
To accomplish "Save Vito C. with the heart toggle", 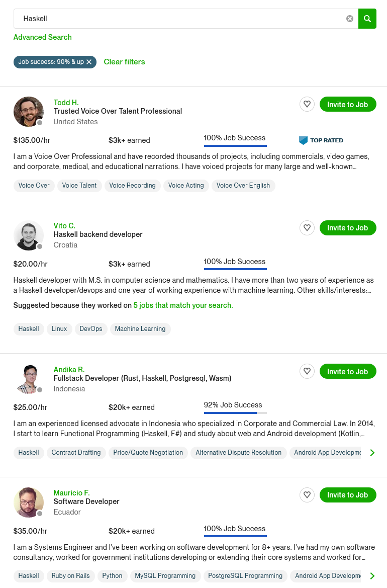I will coord(307,228).
